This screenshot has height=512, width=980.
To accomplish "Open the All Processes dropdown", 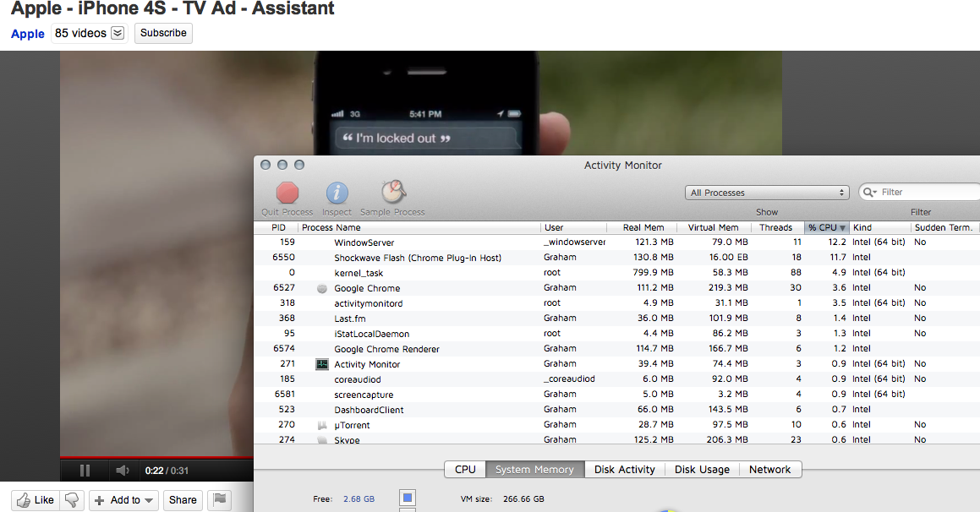I will tap(767, 193).
